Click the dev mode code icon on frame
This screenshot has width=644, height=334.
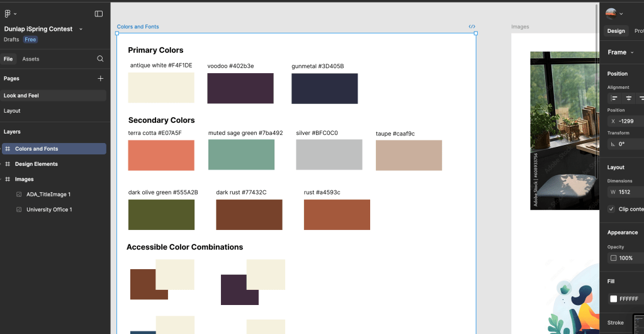(x=472, y=26)
